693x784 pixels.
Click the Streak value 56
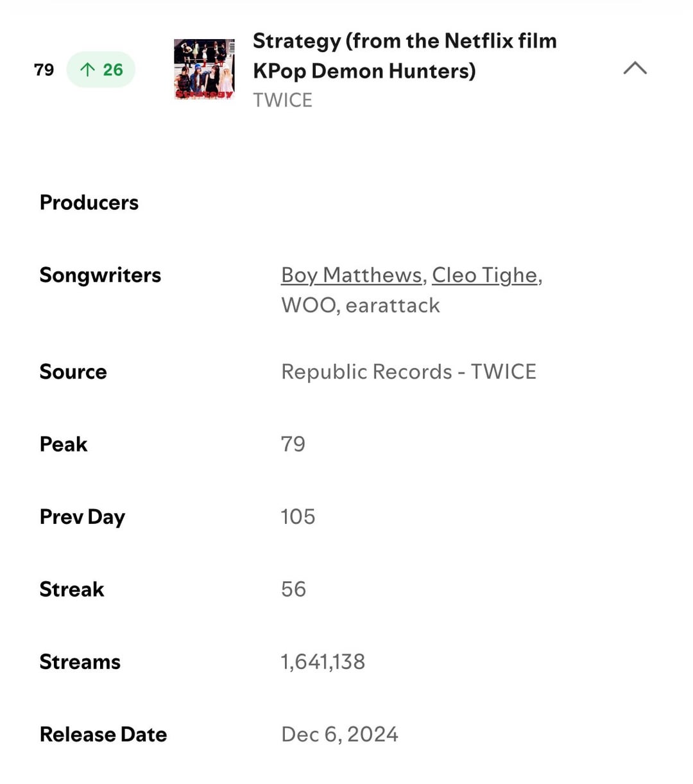pos(293,589)
